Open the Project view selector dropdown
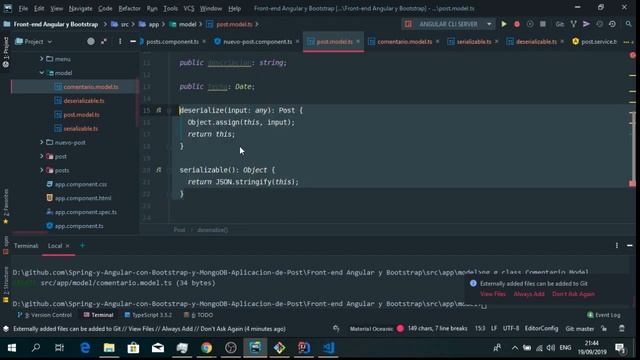640x360 pixels. 33,42
